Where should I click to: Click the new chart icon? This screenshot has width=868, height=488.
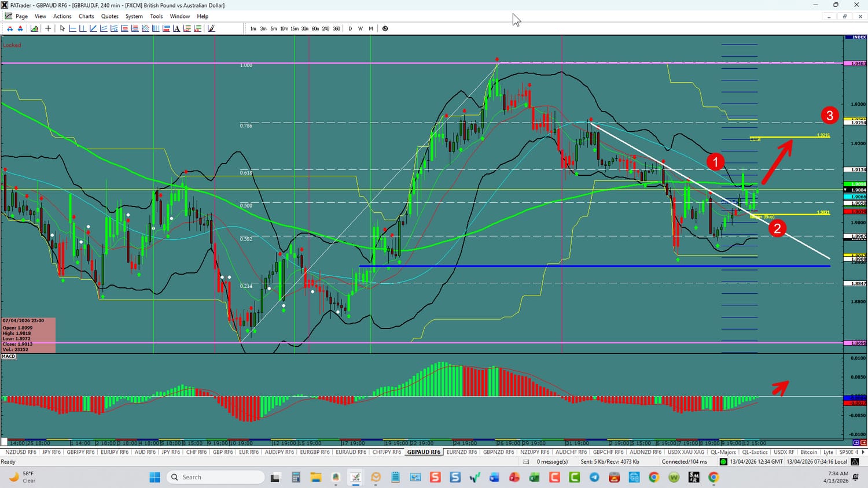click(34, 28)
